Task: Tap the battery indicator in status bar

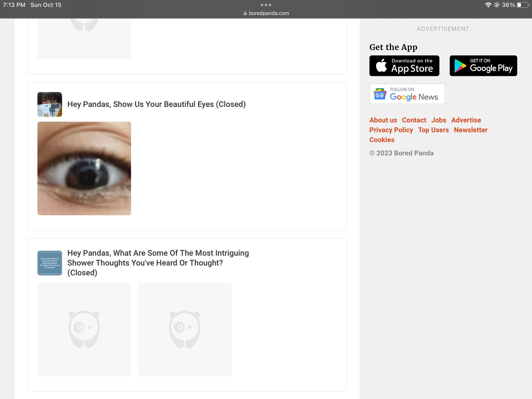Action: click(x=522, y=5)
